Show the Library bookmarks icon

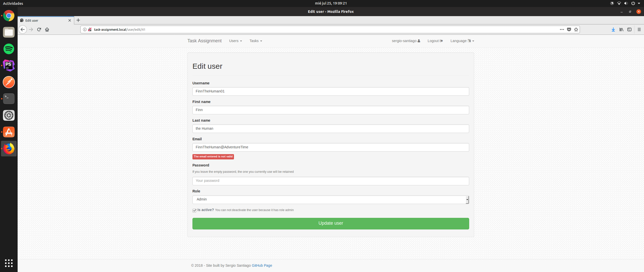point(621,29)
